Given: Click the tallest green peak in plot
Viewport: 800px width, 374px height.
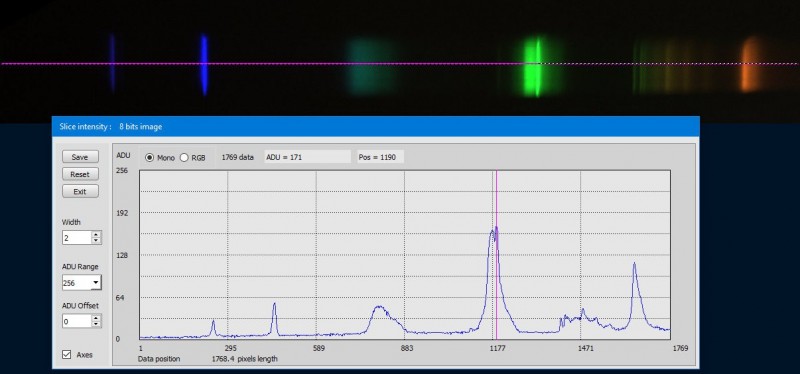Looking at the screenshot, I should click(x=494, y=232).
